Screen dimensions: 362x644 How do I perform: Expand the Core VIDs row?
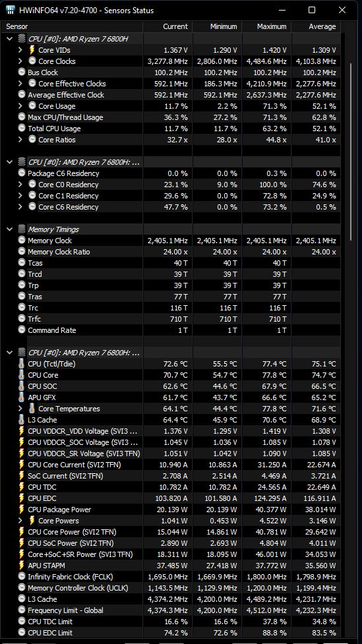coord(20,50)
